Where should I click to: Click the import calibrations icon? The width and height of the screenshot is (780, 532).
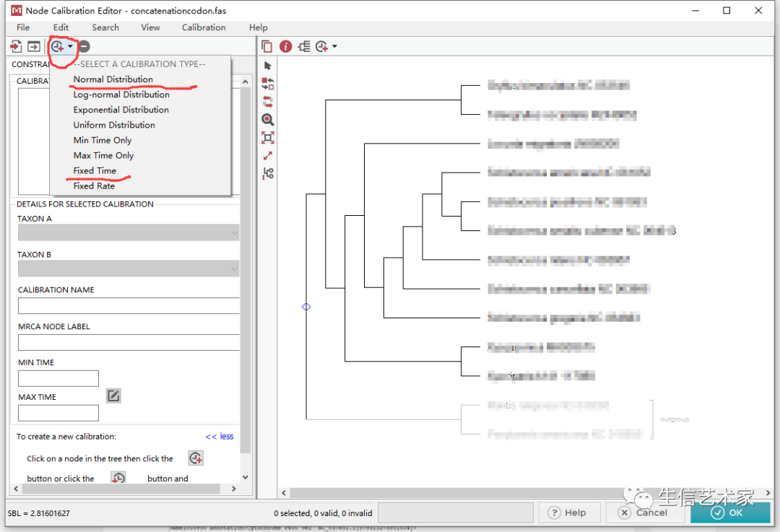[x=16, y=46]
